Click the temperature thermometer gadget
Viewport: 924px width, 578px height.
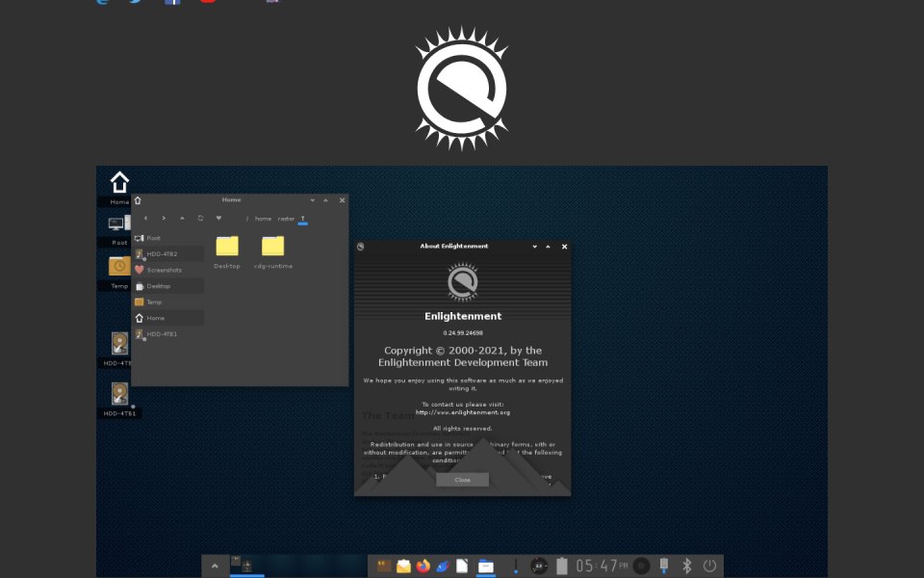(x=516, y=566)
